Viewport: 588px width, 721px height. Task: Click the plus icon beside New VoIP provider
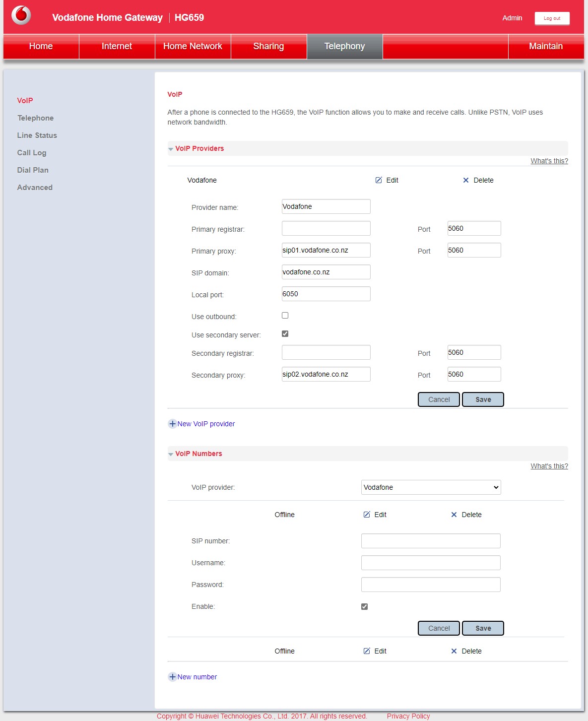pyautogui.click(x=172, y=424)
